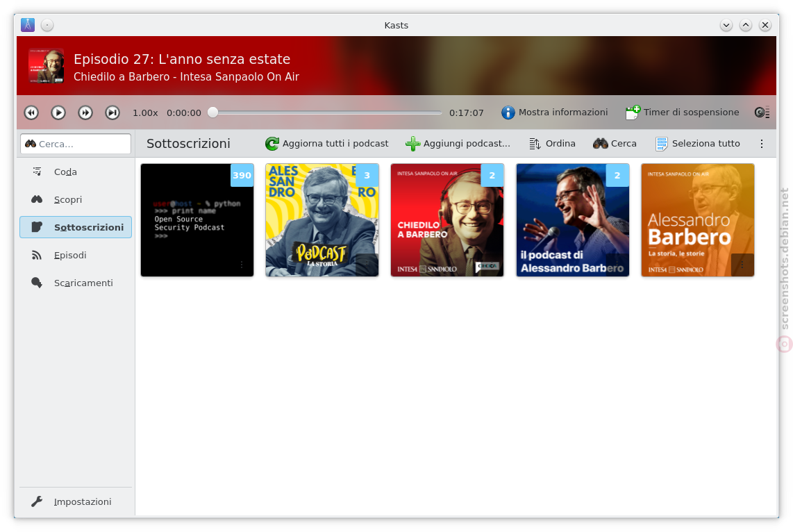The image size is (793, 532).
Task: Open Alessandro Barbero Podcast La Storia thumbnail
Action: coord(322,220)
